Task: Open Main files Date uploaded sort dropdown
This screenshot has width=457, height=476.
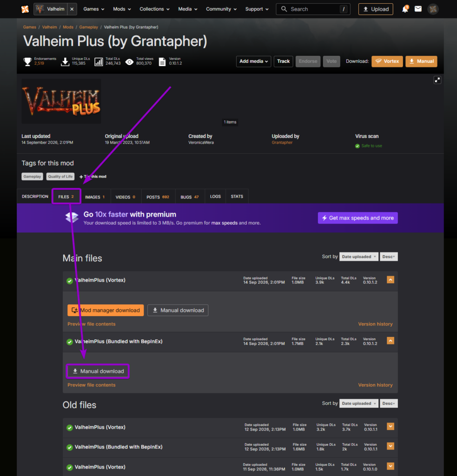Action: [x=358, y=257]
